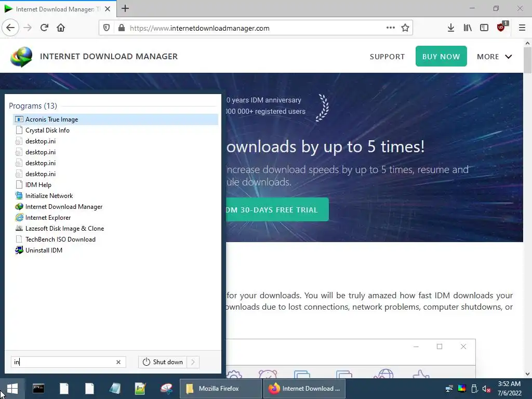532x399 pixels.
Task: Toggle the Firefox sidebar icon
Action: (x=484, y=28)
